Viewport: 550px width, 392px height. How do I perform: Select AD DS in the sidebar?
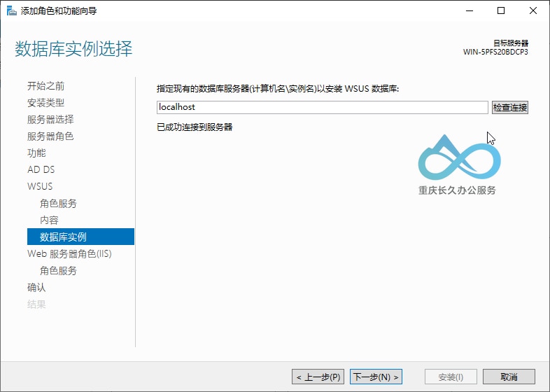(x=41, y=169)
